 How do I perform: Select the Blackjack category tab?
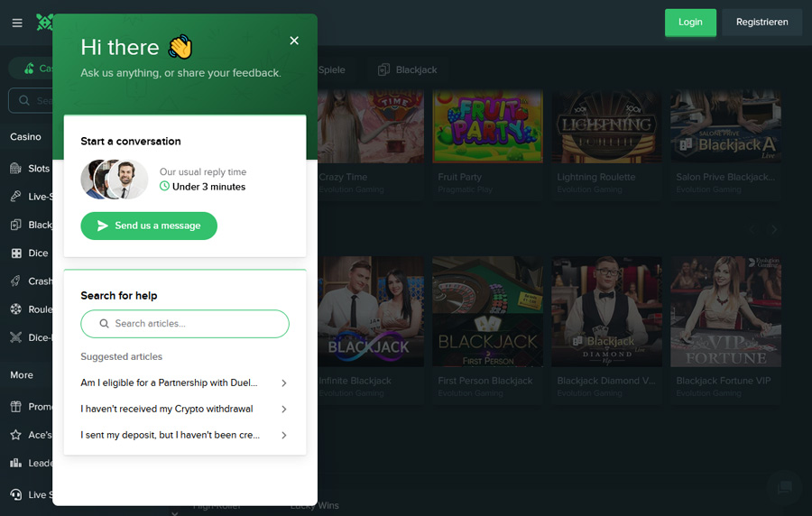click(408, 69)
